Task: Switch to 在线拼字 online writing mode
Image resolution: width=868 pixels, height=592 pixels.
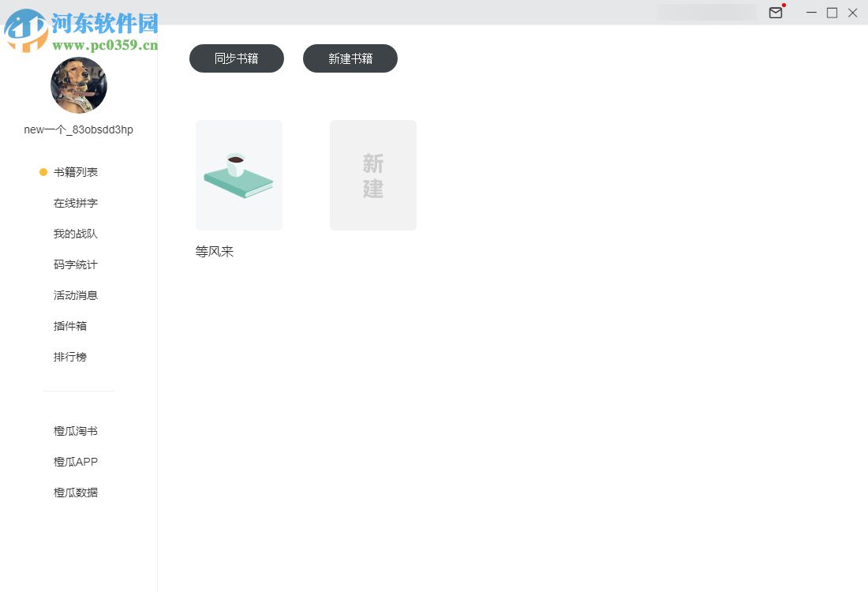Action: point(75,203)
